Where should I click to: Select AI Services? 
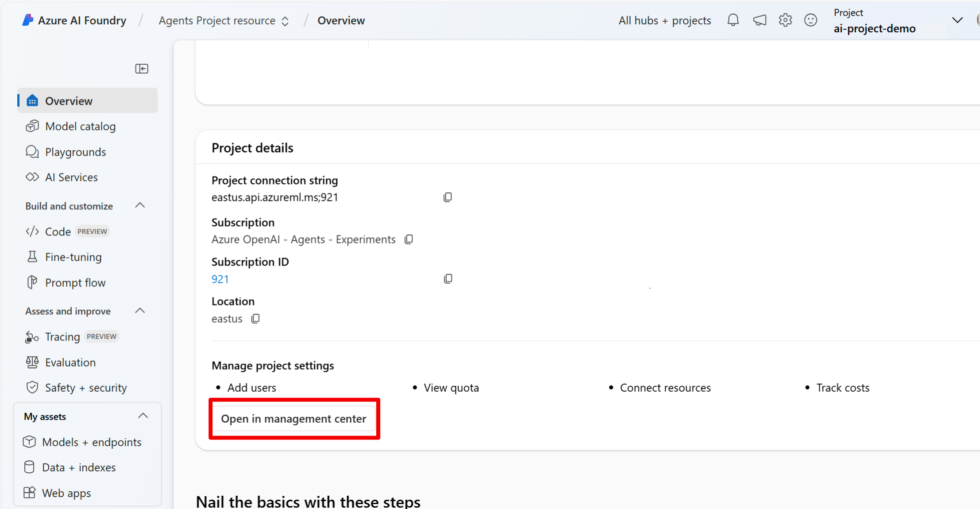tap(71, 177)
